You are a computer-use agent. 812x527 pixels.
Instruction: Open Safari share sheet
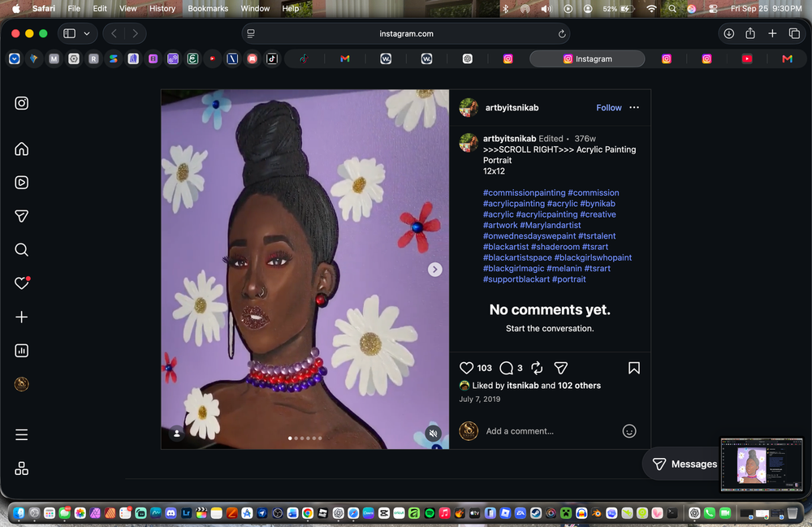750,33
